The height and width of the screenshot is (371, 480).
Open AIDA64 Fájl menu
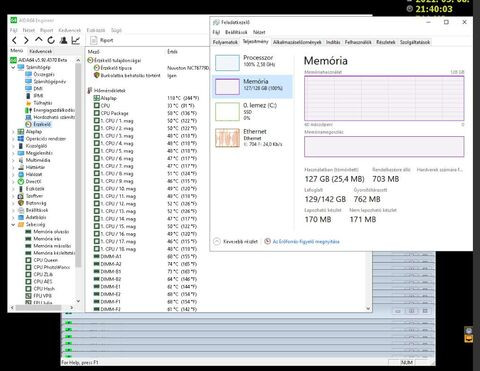pos(14,30)
